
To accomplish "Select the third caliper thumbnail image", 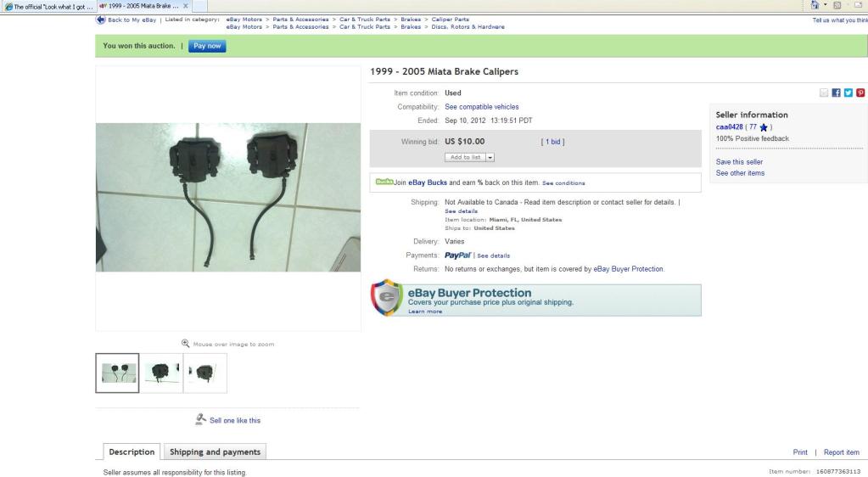I will tap(204, 373).
